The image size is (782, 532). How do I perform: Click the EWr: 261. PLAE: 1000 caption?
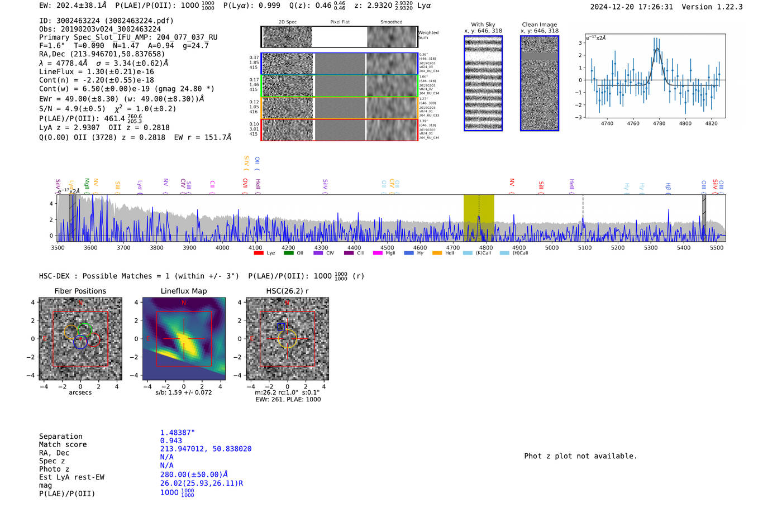pos(288,400)
